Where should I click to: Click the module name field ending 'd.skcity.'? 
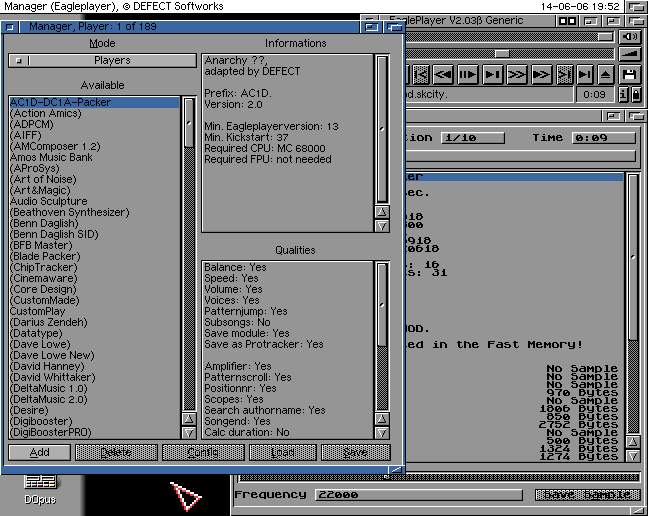pos(489,95)
